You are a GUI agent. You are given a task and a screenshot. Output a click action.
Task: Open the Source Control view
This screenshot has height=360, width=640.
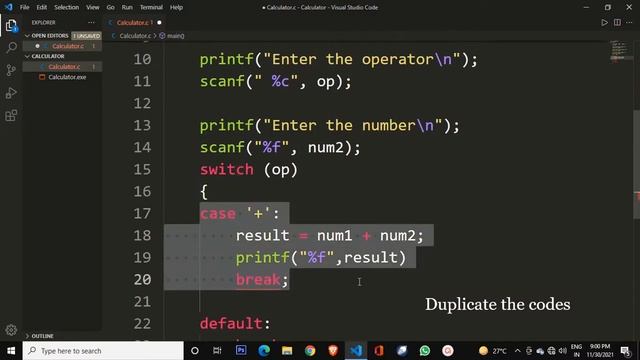click(11, 70)
